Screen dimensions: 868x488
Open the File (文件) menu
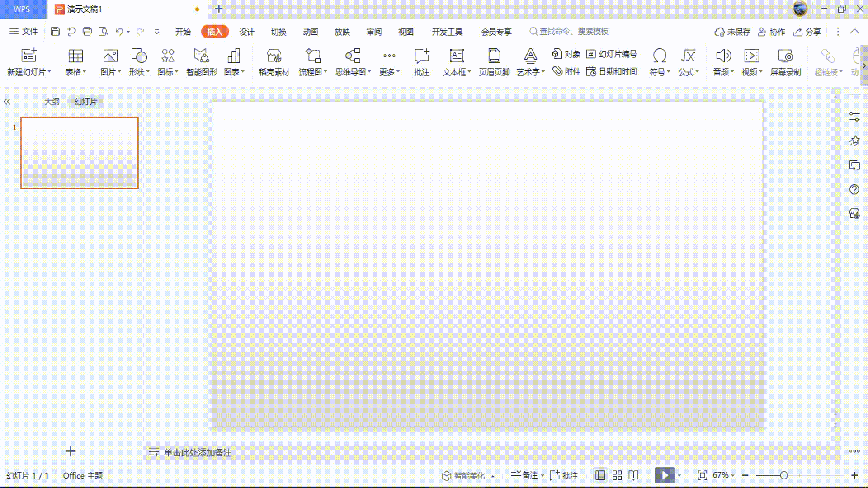pos(24,31)
